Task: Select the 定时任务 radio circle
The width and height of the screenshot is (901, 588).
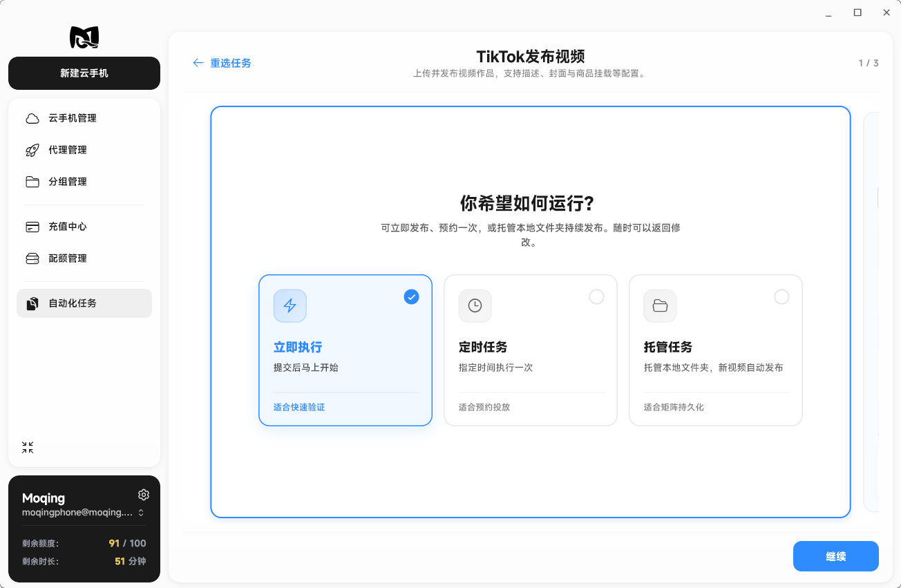Action: 596,297
